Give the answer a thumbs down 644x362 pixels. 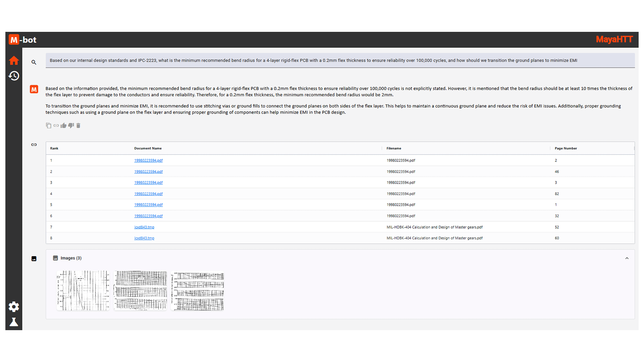point(71,125)
